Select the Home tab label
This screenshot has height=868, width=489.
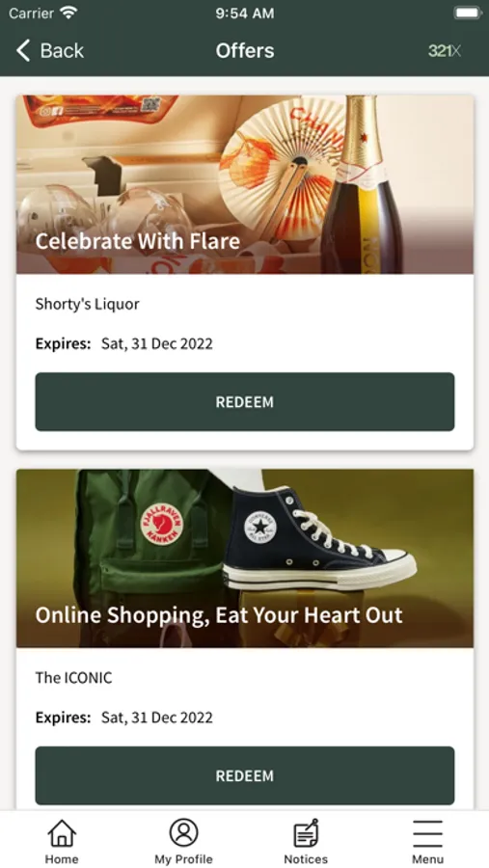coord(62,859)
